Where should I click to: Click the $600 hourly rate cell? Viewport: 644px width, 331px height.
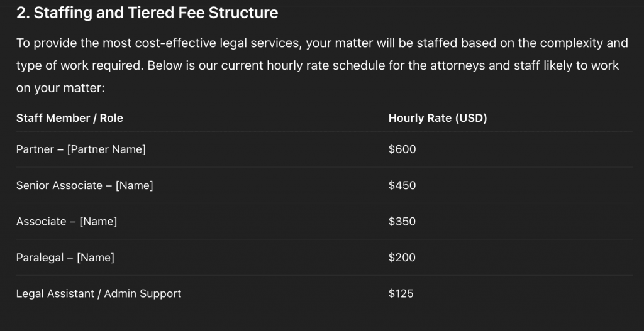coord(402,149)
